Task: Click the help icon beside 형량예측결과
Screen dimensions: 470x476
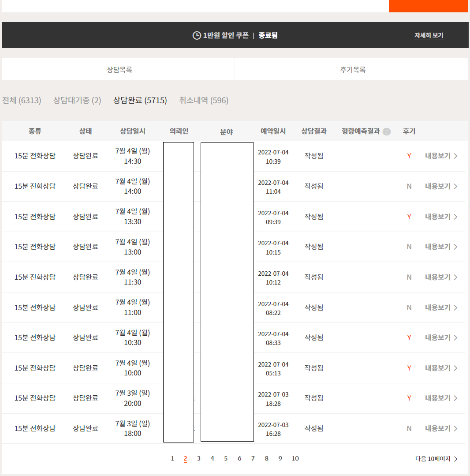Action: tap(387, 131)
